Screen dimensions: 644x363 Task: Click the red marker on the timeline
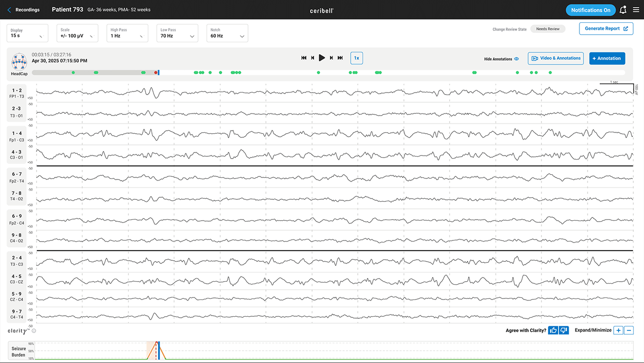coord(156,73)
